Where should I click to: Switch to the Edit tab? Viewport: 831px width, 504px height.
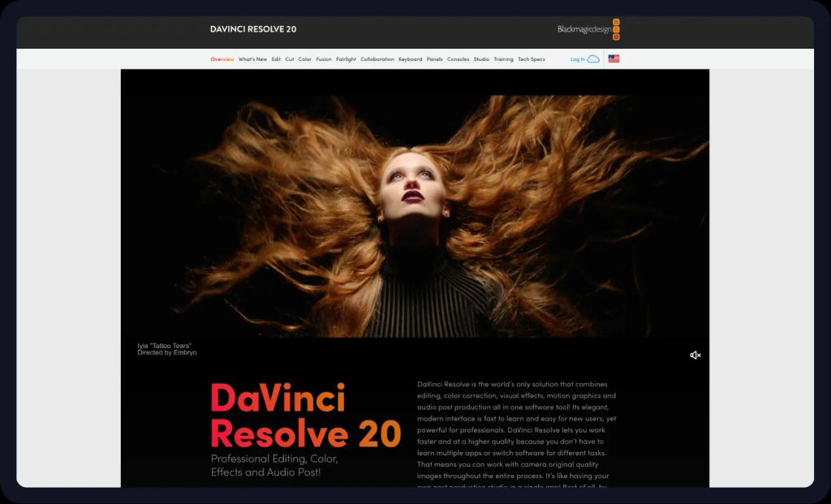(276, 58)
